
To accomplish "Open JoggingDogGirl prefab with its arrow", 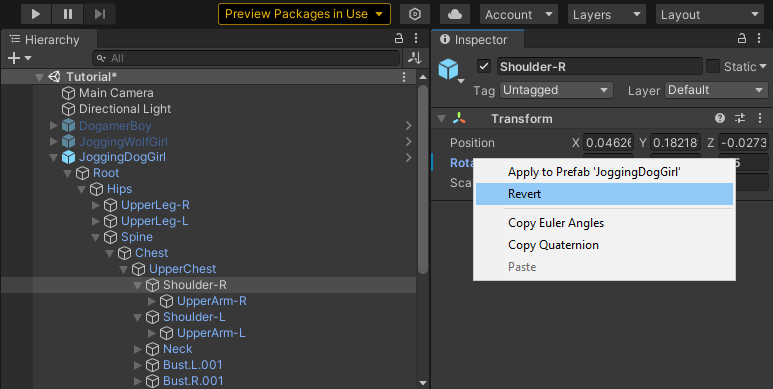I will (x=409, y=157).
